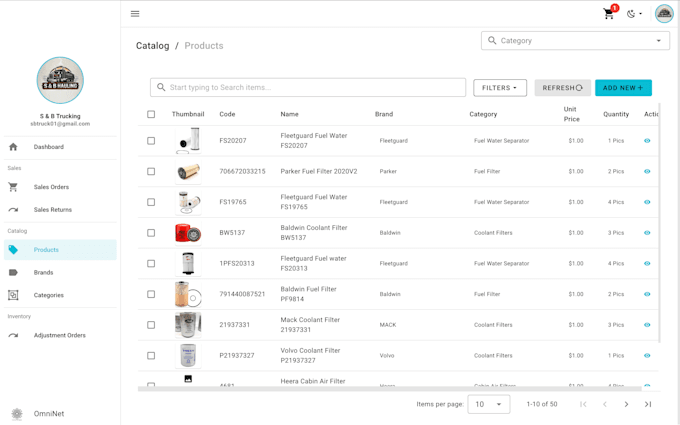Click the OmniNet gear logo
680x425 pixels.
point(17,414)
